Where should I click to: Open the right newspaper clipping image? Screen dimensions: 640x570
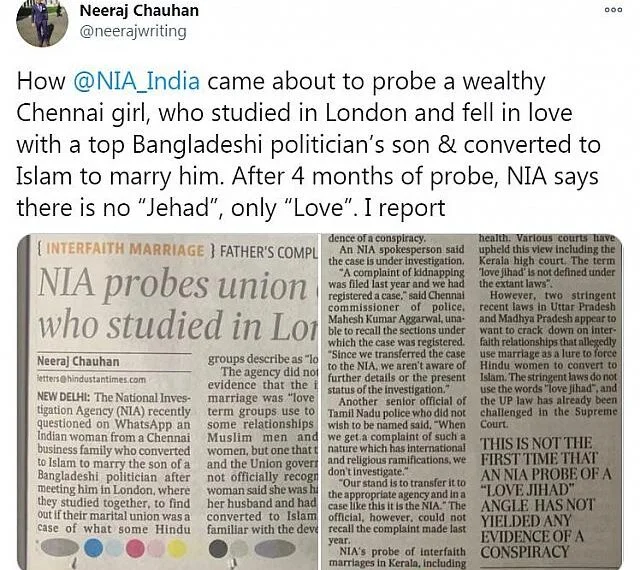472,402
